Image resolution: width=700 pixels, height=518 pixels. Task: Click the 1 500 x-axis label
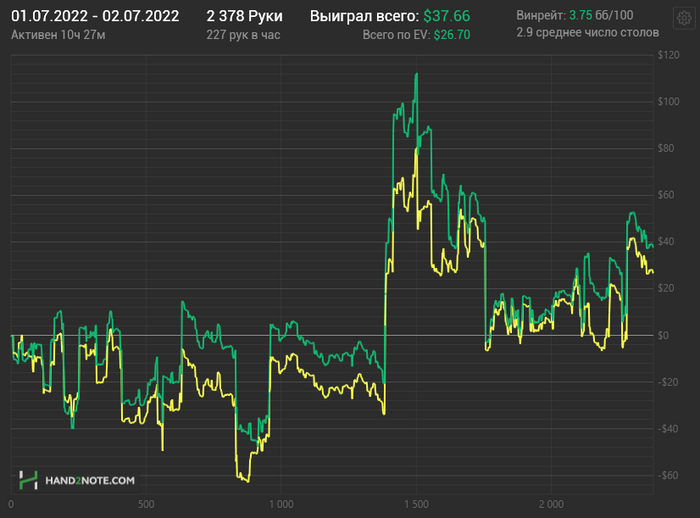coord(417,505)
